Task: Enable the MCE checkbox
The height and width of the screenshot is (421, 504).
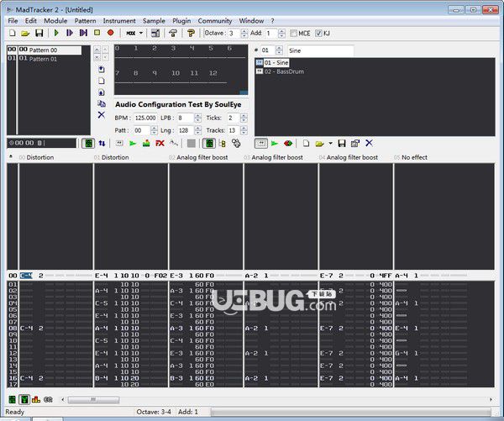Action: point(293,33)
